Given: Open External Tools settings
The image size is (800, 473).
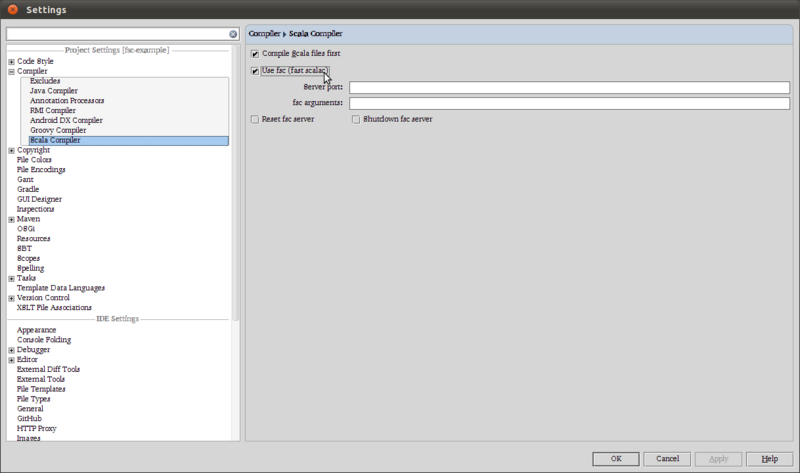Looking at the screenshot, I should (x=41, y=379).
